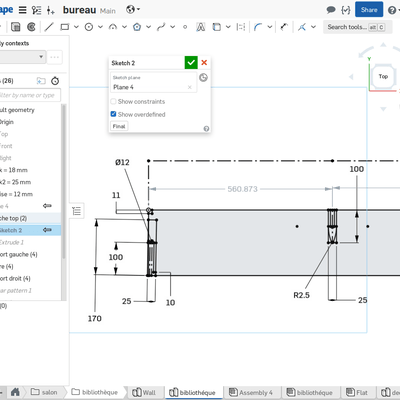Enable the Show constraints checkbox
400x400 pixels.
(113, 101)
